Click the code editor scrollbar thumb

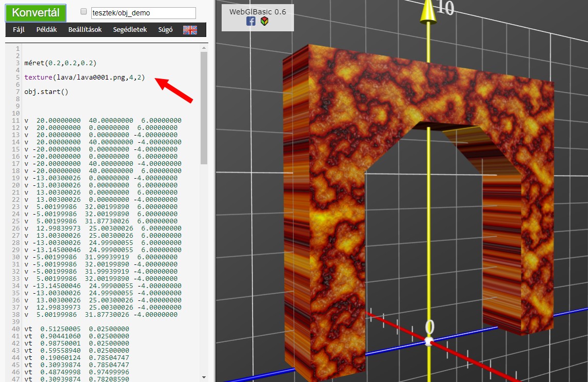[204, 107]
